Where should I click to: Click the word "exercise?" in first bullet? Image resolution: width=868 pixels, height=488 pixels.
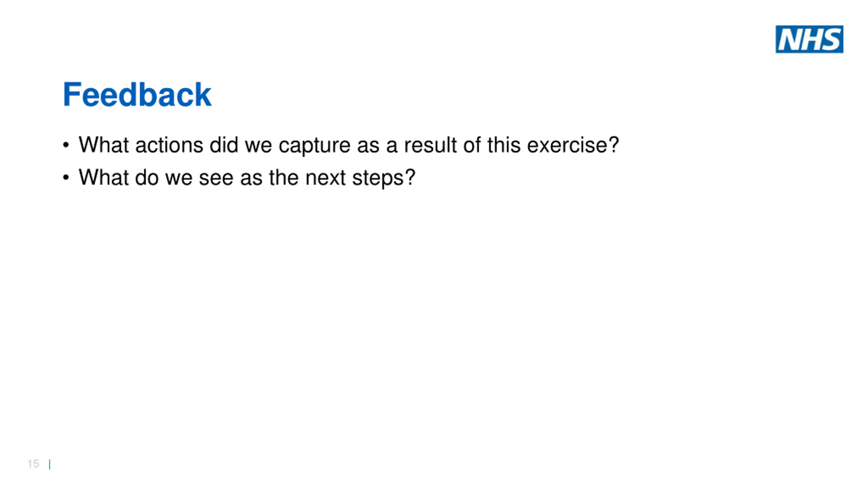click(x=573, y=145)
